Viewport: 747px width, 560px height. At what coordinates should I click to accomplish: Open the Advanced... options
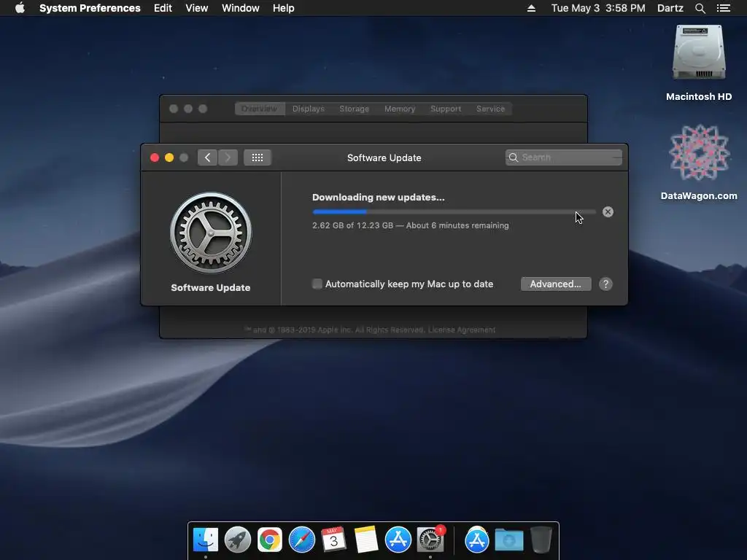coord(555,284)
